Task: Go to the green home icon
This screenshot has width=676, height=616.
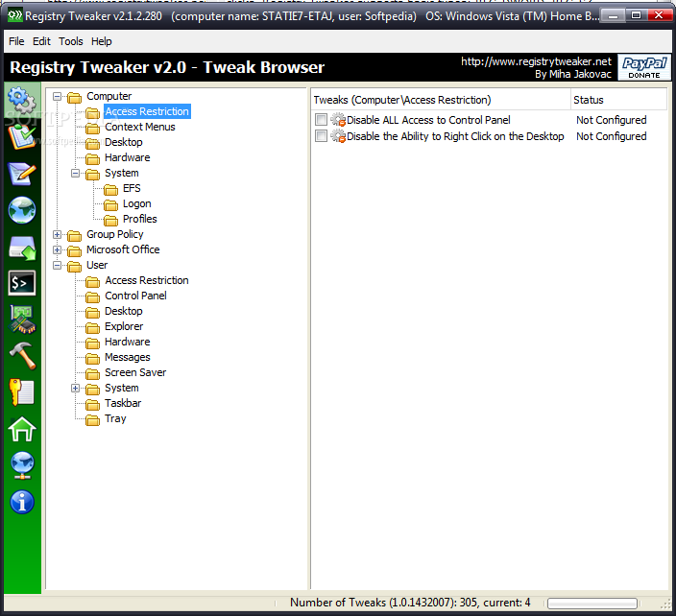Action: click(21, 429)
